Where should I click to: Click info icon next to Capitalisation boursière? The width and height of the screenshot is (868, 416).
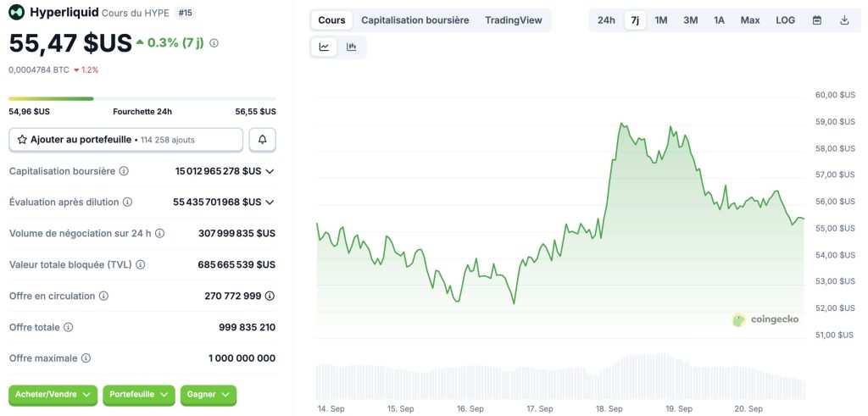coord(124,171)
